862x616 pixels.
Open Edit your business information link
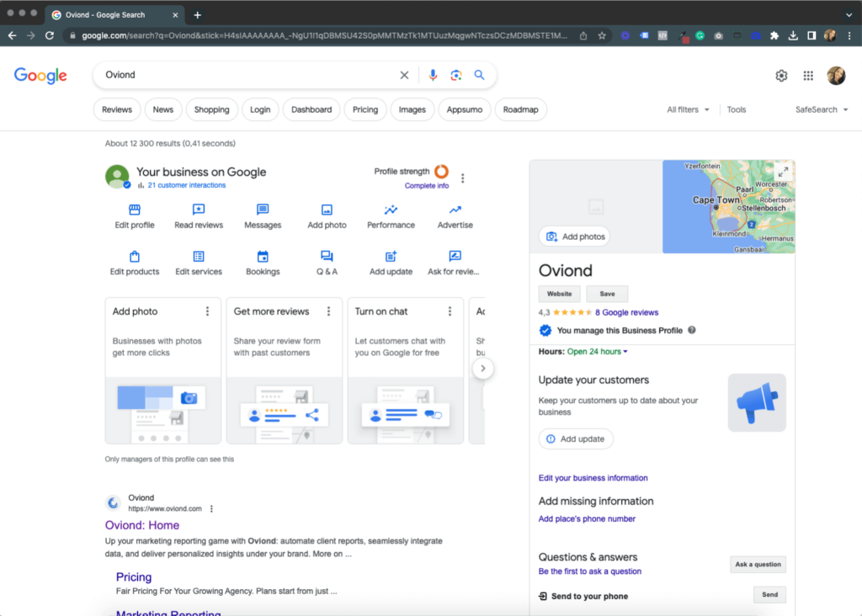(593, 478)
